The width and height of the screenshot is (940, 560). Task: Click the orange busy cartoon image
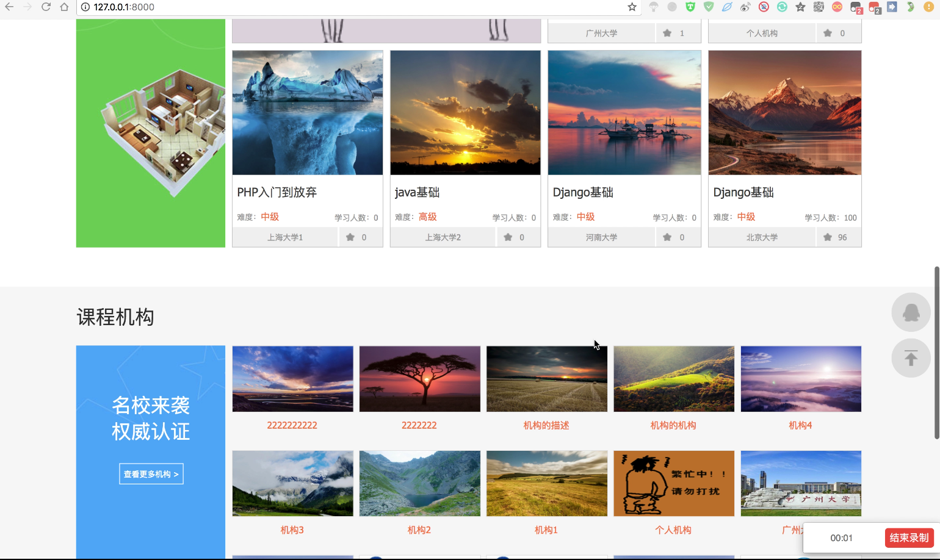pos(674,483)
